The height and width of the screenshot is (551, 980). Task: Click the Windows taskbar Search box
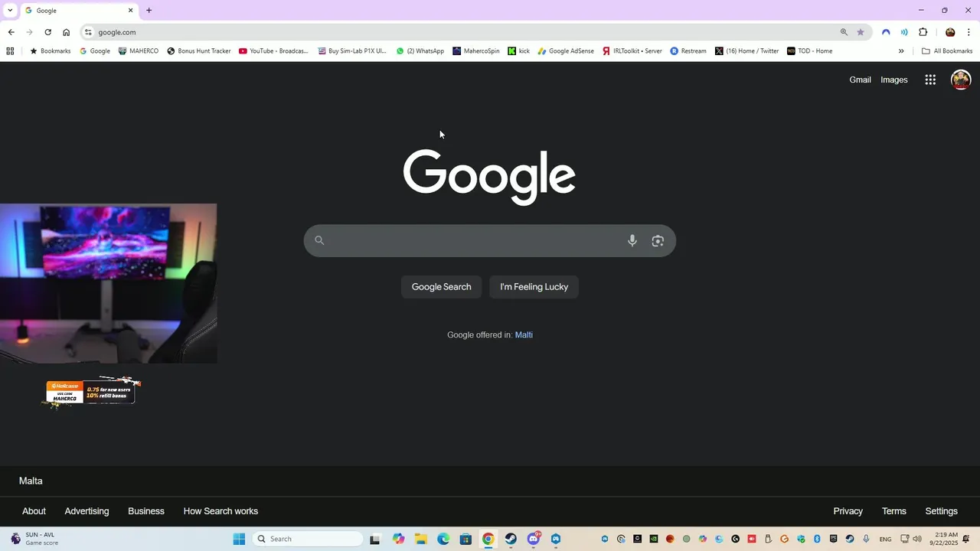click(308, 539)
